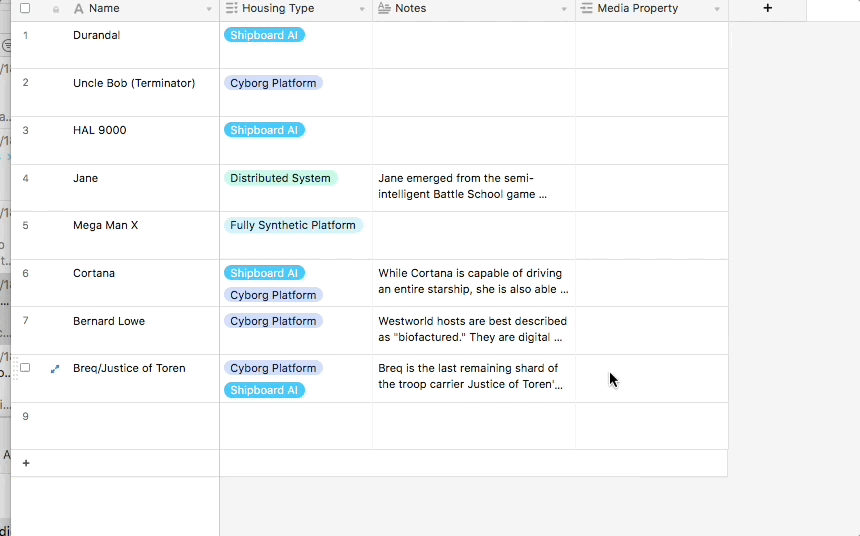The width and height of the screenshot is (860, 536).
Task: Tick the checkbox on Breq/Justice of Toren row
Action: (25, 368)
